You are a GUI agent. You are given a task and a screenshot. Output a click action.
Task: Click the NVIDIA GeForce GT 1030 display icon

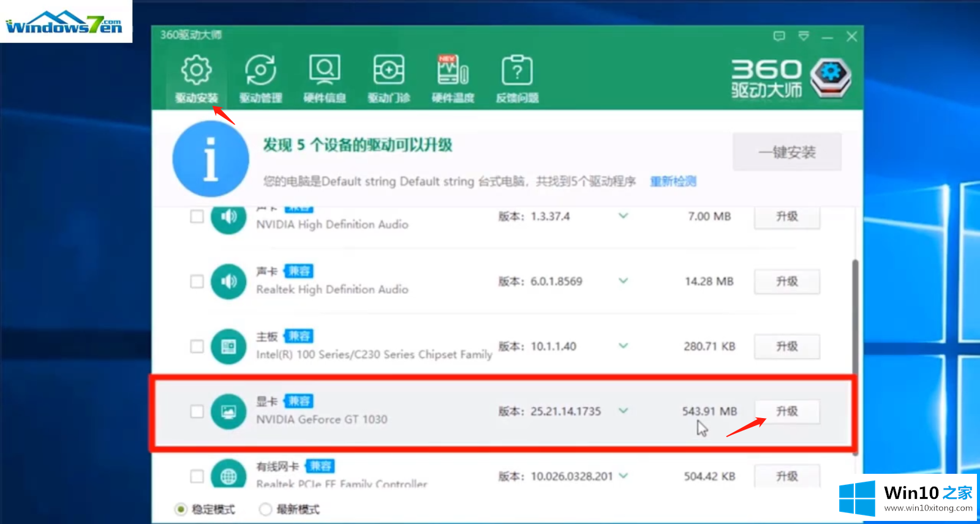click(x=228, y=411)
